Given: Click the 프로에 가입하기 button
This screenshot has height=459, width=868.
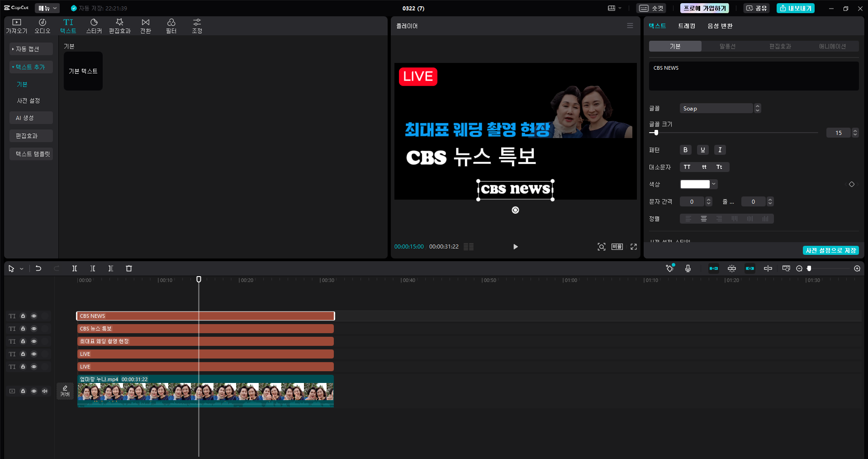Looking at the screenshot, I should click(705, 8).
